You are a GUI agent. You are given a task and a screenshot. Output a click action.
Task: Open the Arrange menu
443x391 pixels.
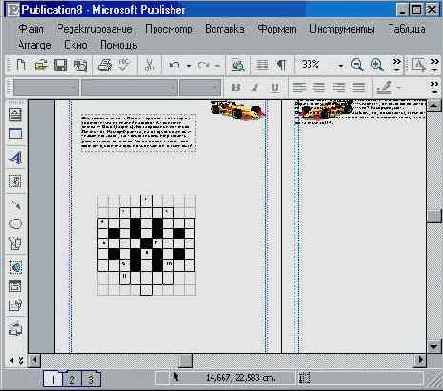[34, 45]
